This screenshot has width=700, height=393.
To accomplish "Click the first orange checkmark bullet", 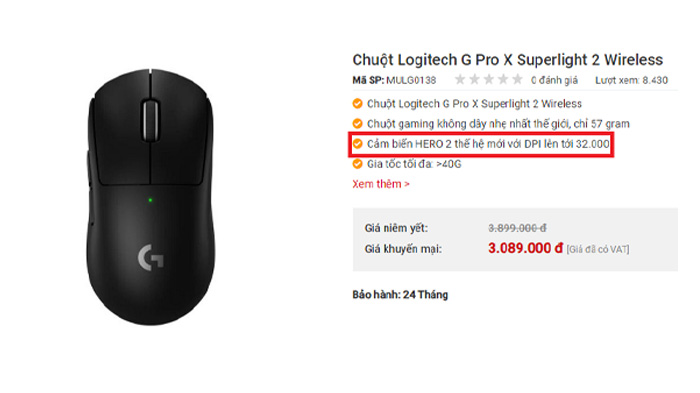I will pyautogui.click(x=358, y=104).
